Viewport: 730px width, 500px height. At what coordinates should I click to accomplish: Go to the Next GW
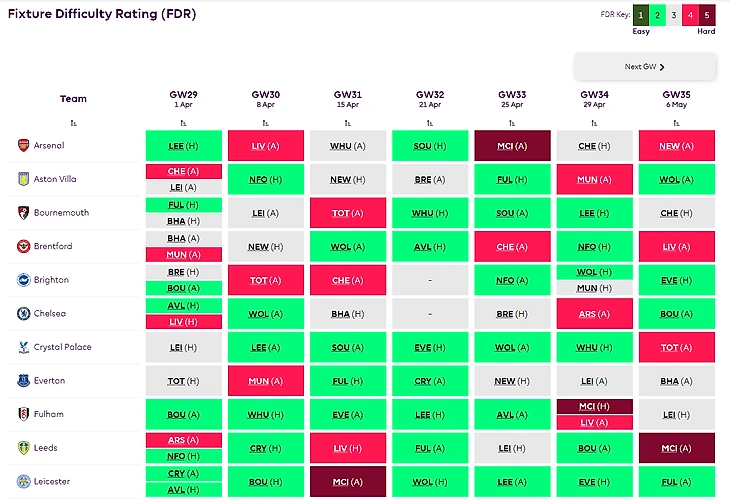[x=645, y=67]
